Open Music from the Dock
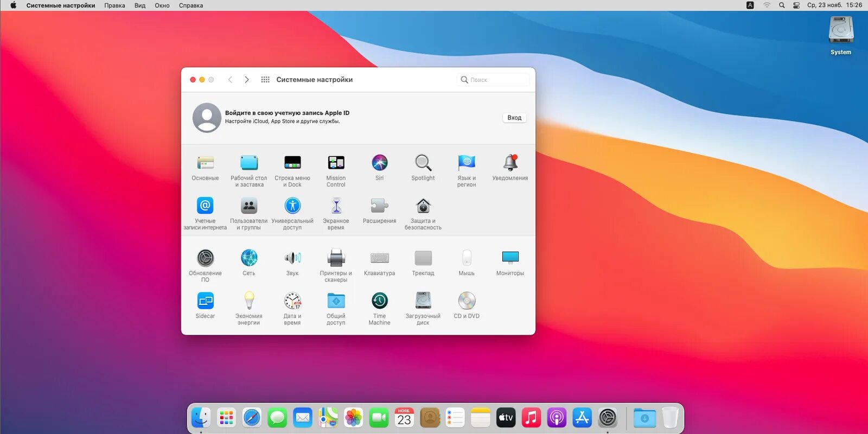 pyautogui.click(x=531, y=418)
